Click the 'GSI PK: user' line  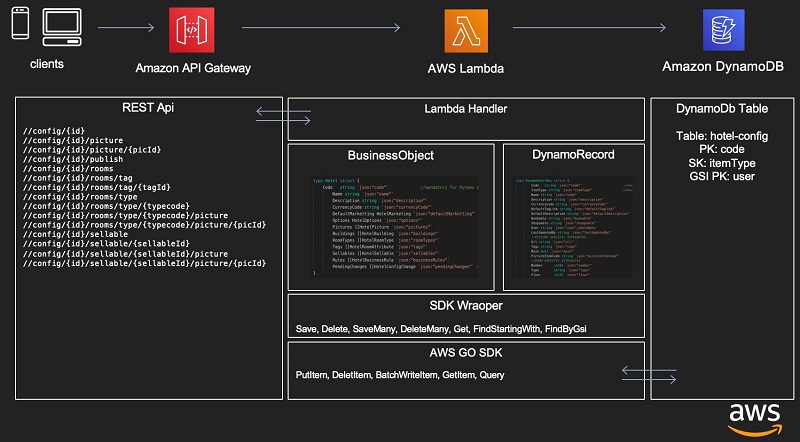[722, 177]
